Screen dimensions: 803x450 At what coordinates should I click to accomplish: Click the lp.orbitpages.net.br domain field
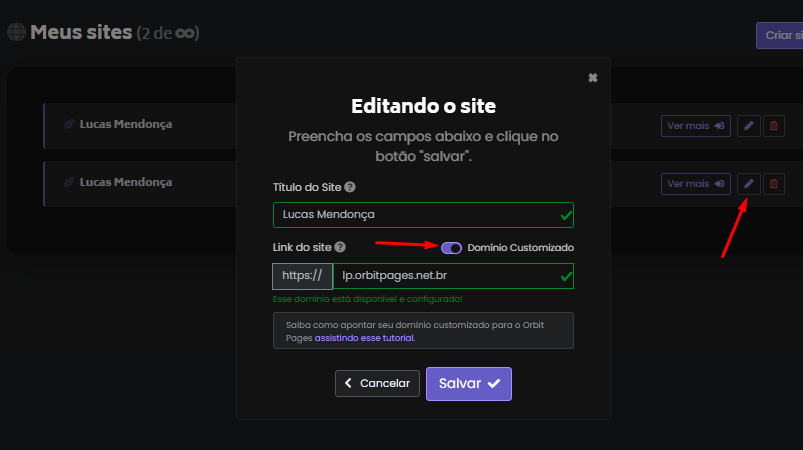tap(453, 276)
